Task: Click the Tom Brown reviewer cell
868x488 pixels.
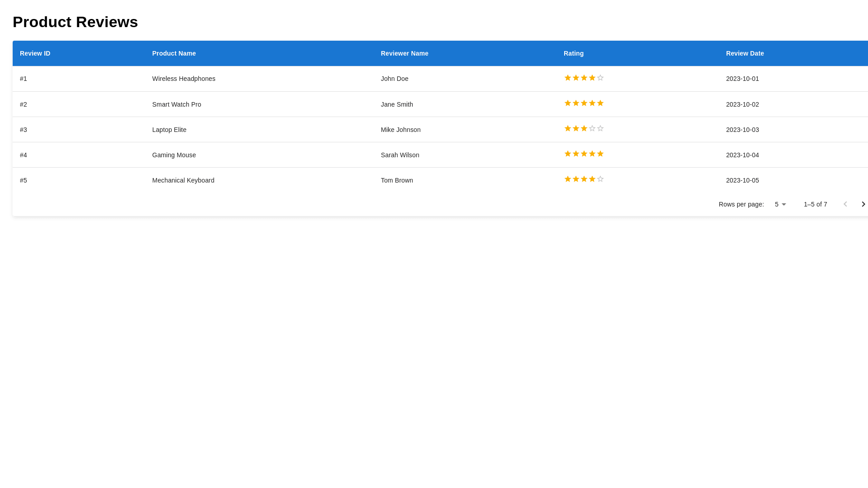Action: [396, 180]
